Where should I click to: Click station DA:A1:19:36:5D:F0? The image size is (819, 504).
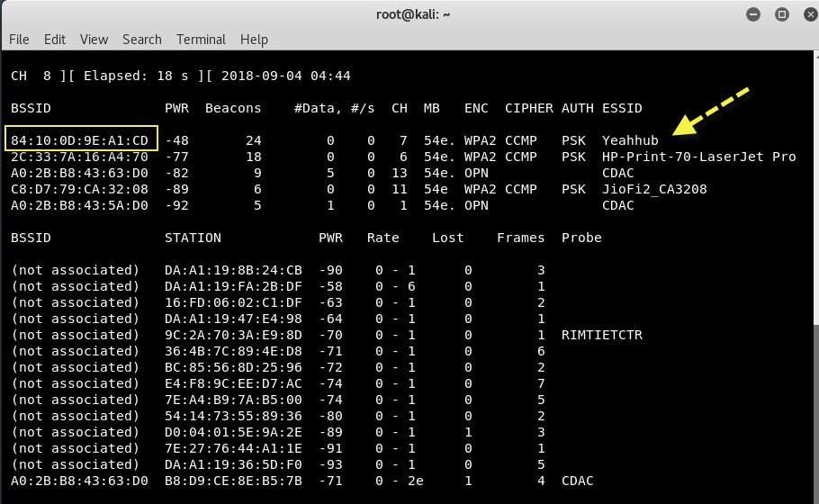[x=233, y=464]
